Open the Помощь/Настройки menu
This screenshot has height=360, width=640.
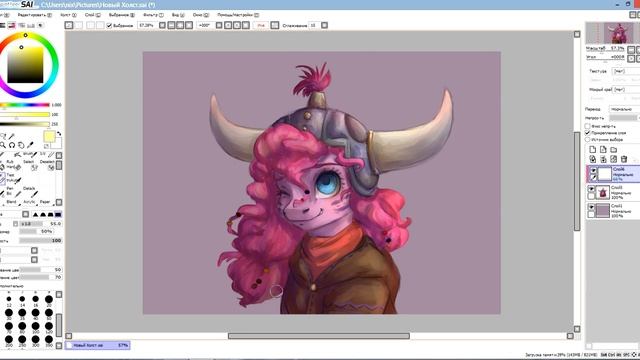(238, 15)
